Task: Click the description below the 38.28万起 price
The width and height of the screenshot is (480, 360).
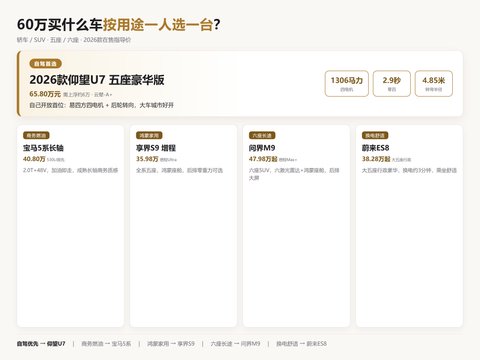Action: (x=409, y=170)
